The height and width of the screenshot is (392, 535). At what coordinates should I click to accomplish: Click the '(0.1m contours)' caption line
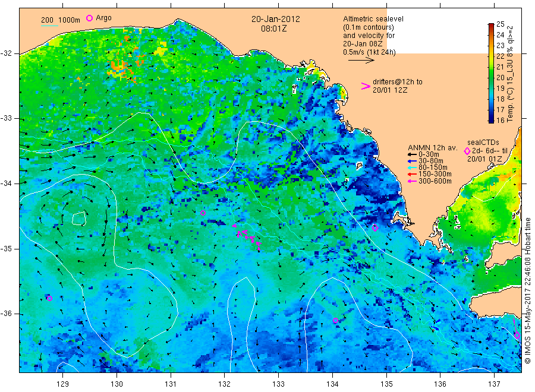(369, 27)
